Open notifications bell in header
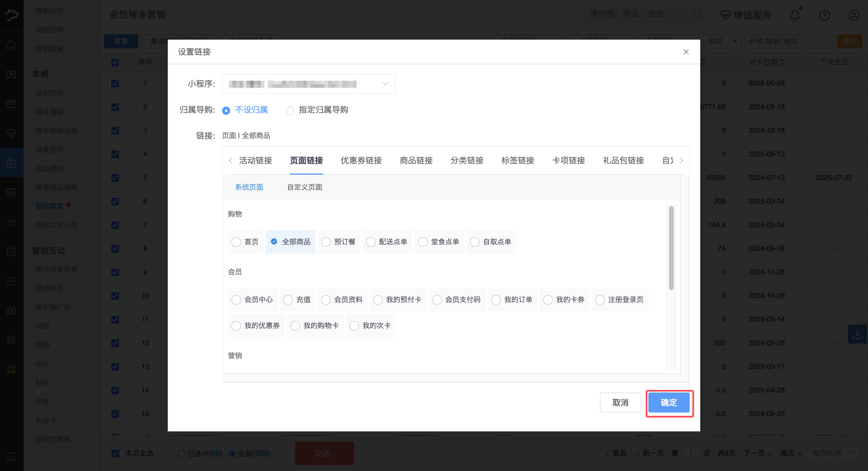 click(795, 15)
